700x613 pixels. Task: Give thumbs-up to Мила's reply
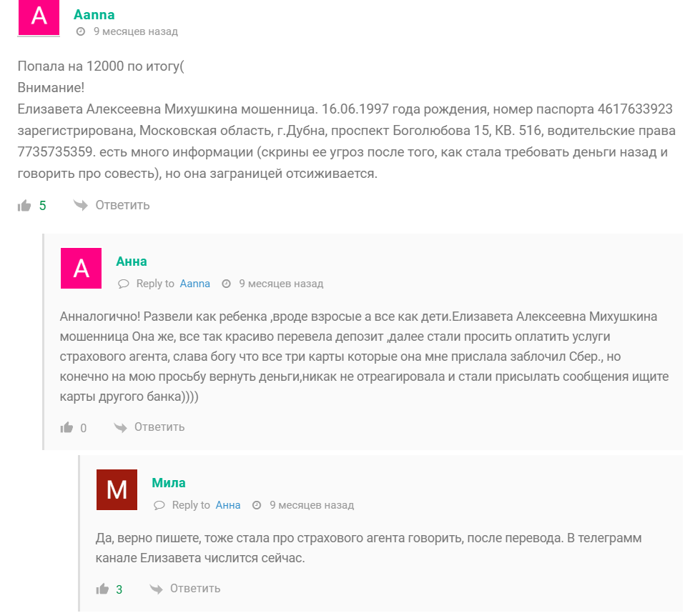tap(103, 589)
